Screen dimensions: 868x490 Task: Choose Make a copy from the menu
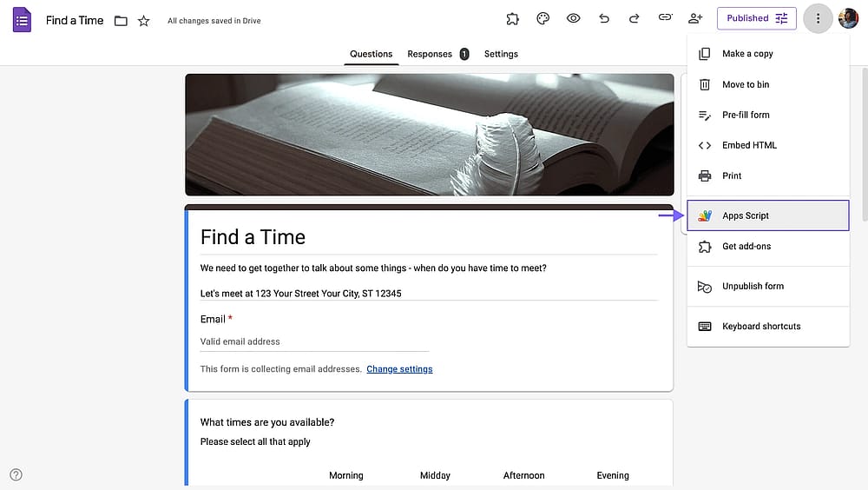[x=768, y=54]
